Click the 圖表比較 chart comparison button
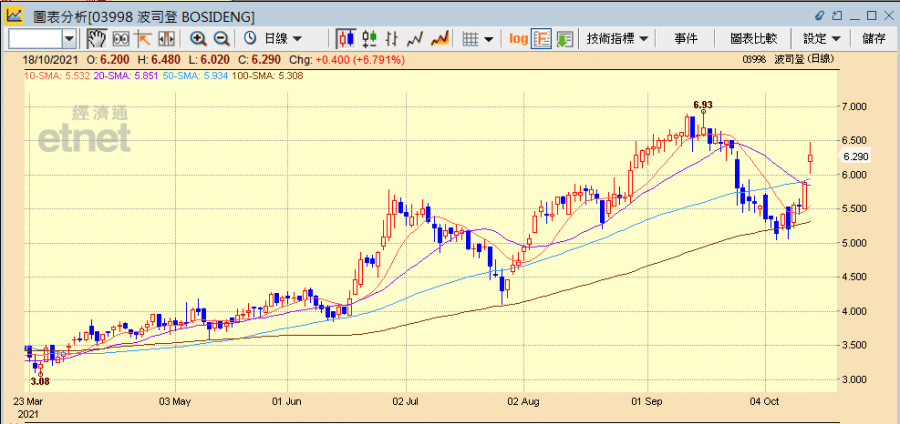The width and height of the screenshot is (900, 424). pos(753,38)
